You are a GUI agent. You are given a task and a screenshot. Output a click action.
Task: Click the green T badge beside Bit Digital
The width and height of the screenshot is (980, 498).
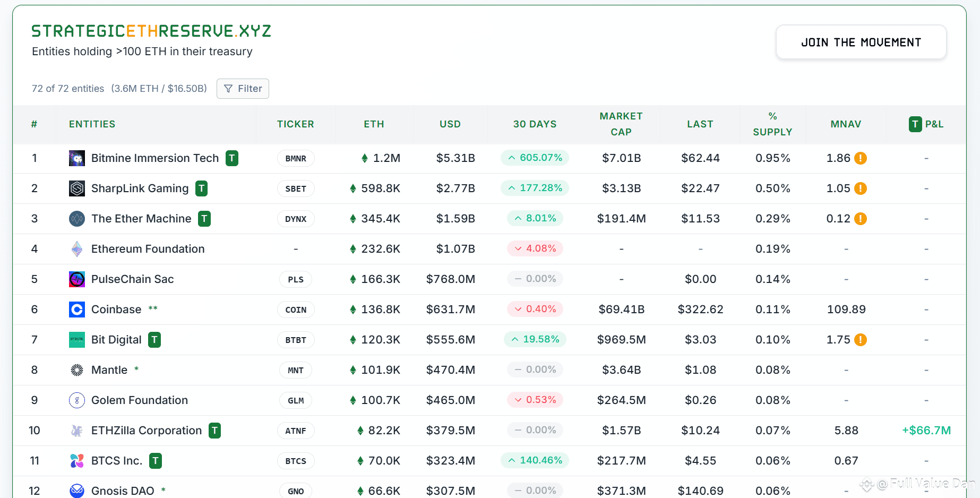pos(154,340)
